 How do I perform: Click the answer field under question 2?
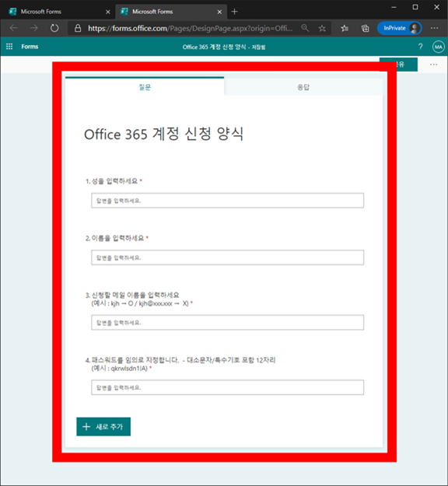pos(228,257)
